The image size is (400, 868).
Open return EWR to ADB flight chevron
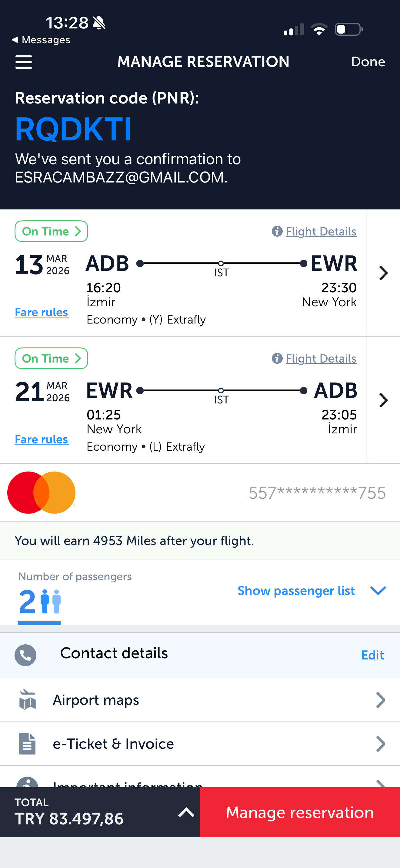[x=383, y=400]
